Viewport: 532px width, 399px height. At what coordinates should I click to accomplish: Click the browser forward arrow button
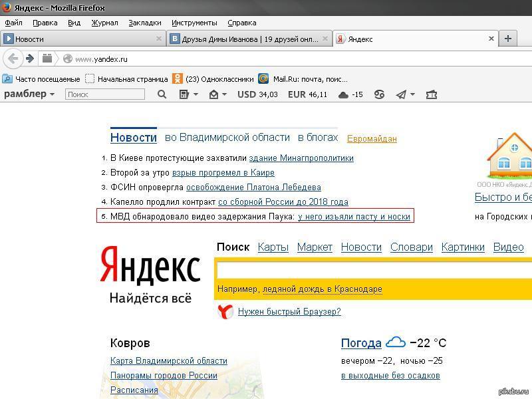(x=30, y=59)
